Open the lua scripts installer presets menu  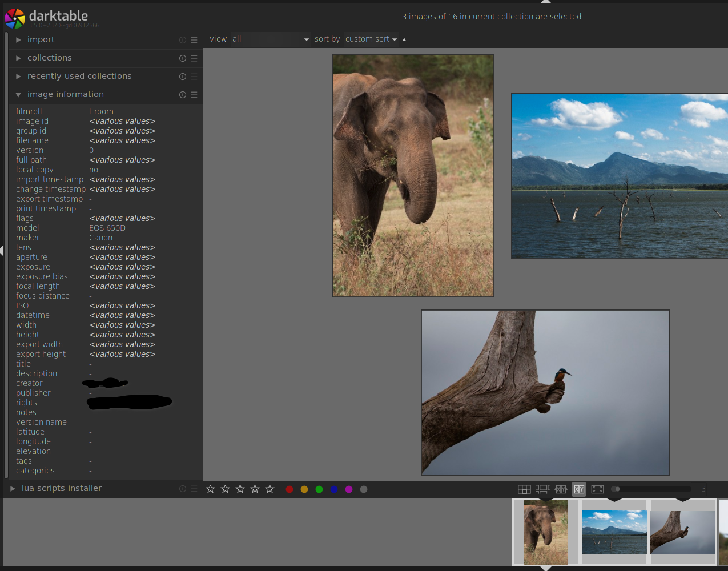tap(194, 488)
